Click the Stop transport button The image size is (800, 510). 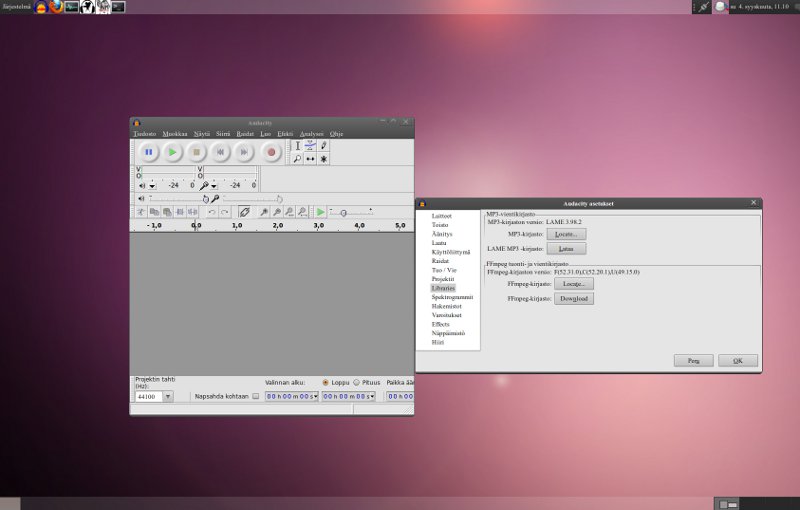tap(196, 152)
